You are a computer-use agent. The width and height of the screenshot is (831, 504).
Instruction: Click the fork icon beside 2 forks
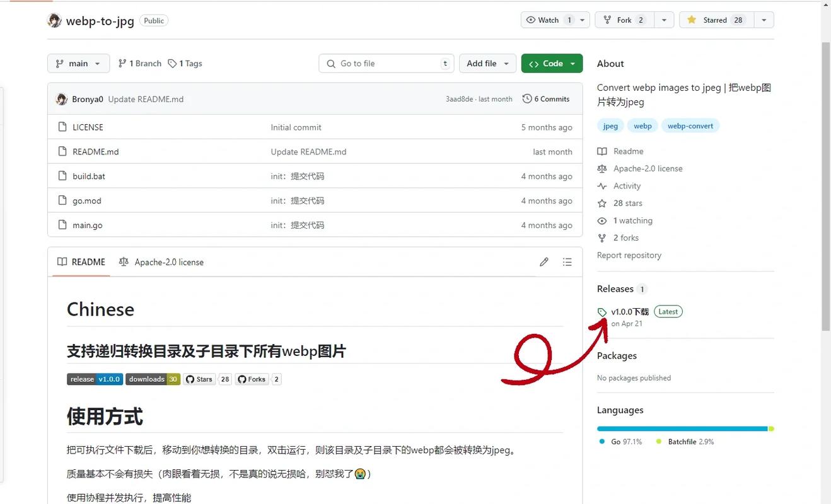pyautogui.click(x=602, y=238)
